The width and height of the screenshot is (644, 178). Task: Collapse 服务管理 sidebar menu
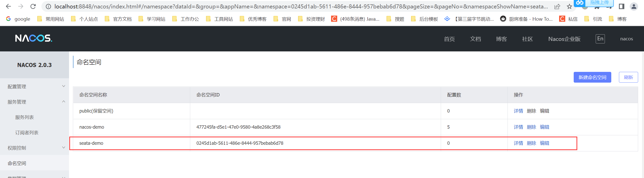(35, 102)
